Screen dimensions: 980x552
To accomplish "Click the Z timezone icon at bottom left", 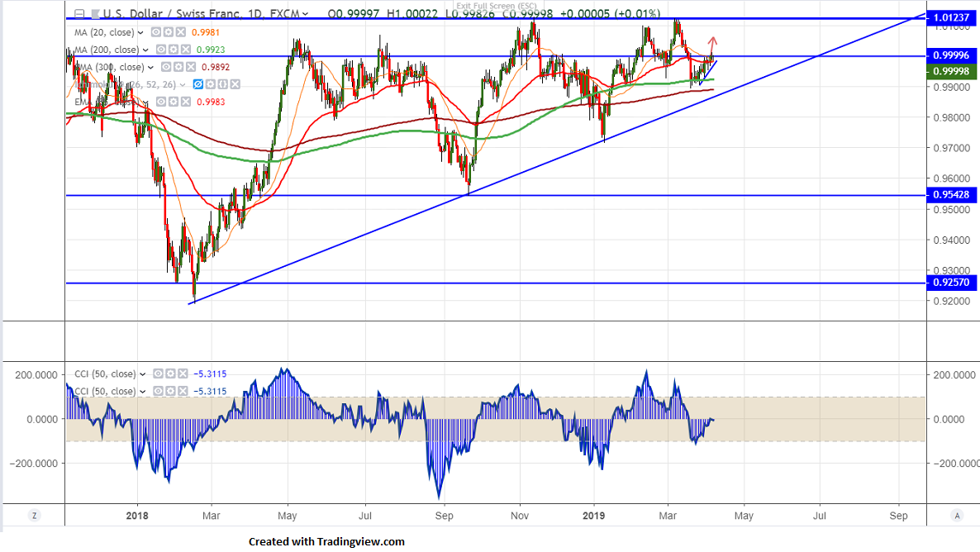I will [34, 516].
